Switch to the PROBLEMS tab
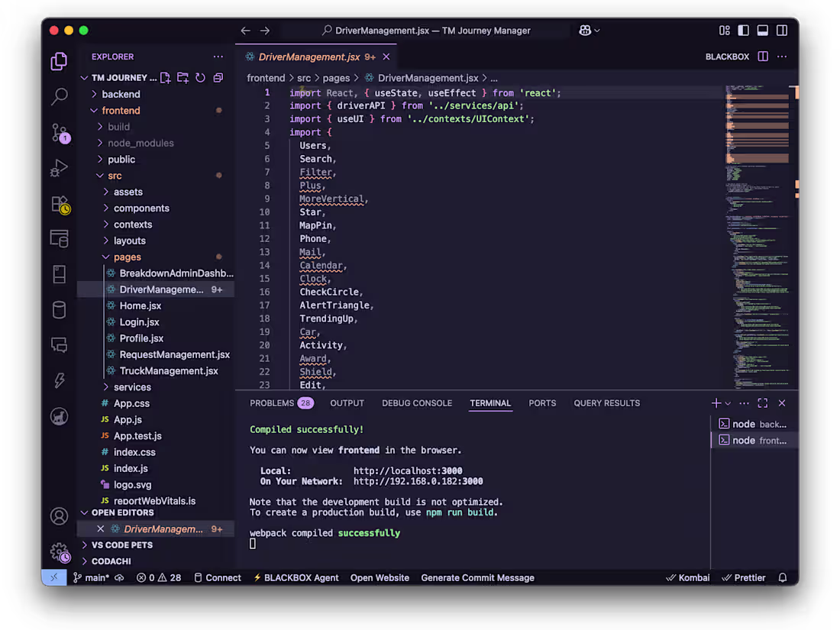The height and width of the screenshot is (630, 840). tap(272, 403)
